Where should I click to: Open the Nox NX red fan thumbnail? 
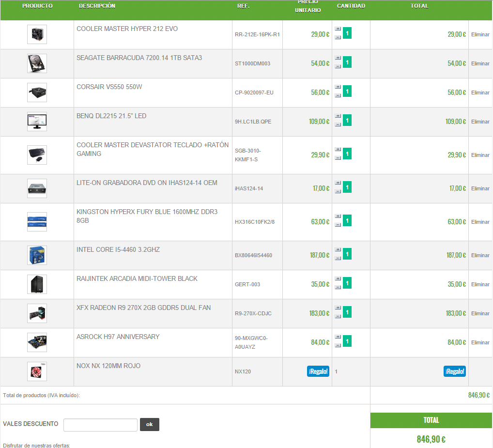(37, 371)
